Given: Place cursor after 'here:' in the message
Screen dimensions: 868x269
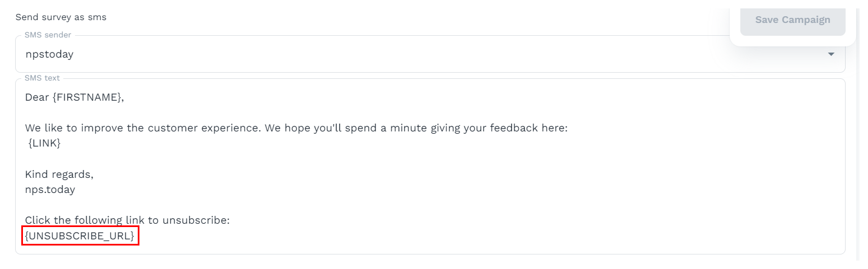Looking at the screenshot, I should click(x=568, y=128).
